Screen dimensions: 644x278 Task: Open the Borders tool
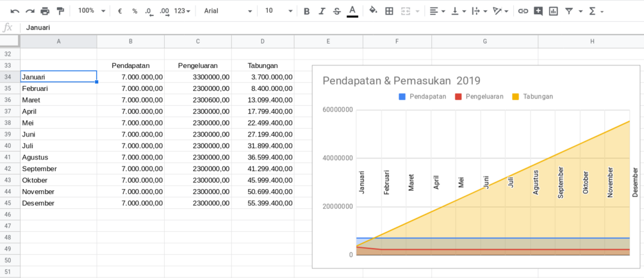coord(389,11)
